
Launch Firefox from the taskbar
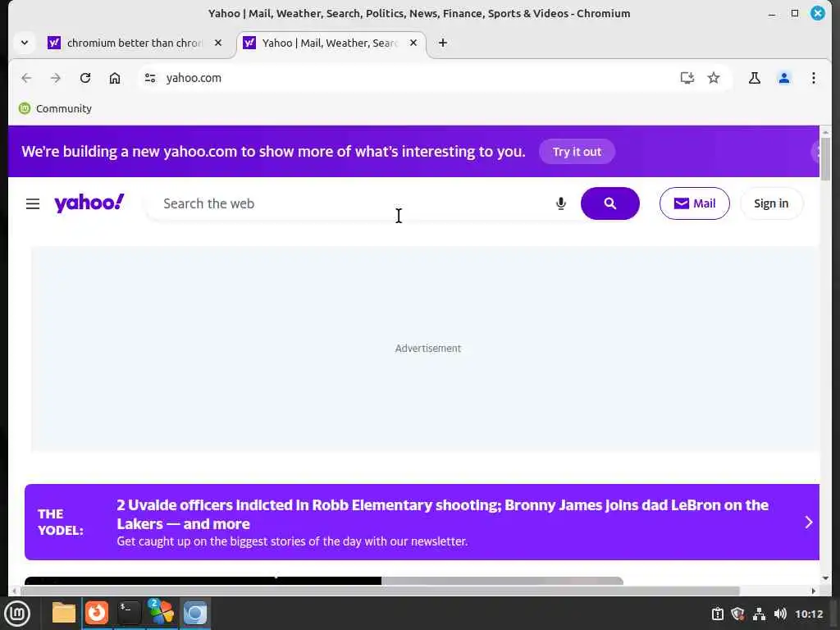(x=97, y=613)
